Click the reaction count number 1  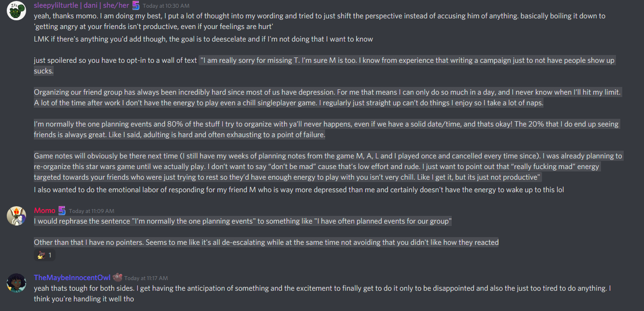pyautogui.click(x=50, y=255)
